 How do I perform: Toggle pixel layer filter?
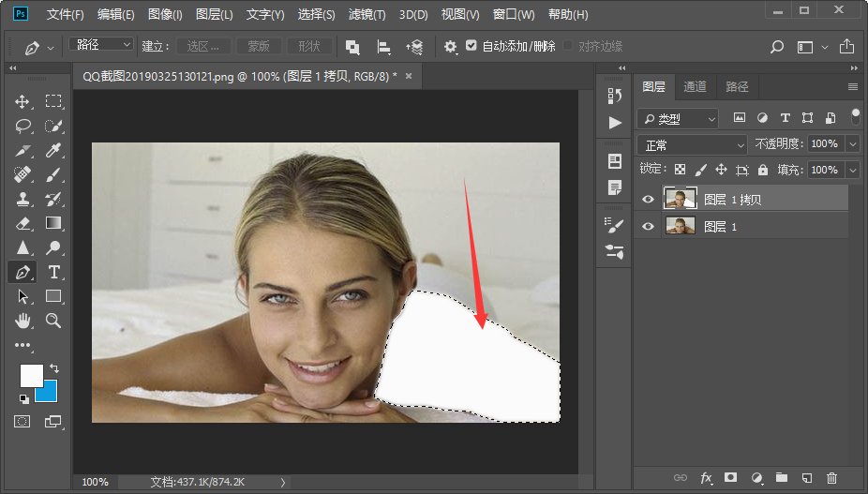tap(739, 117)
